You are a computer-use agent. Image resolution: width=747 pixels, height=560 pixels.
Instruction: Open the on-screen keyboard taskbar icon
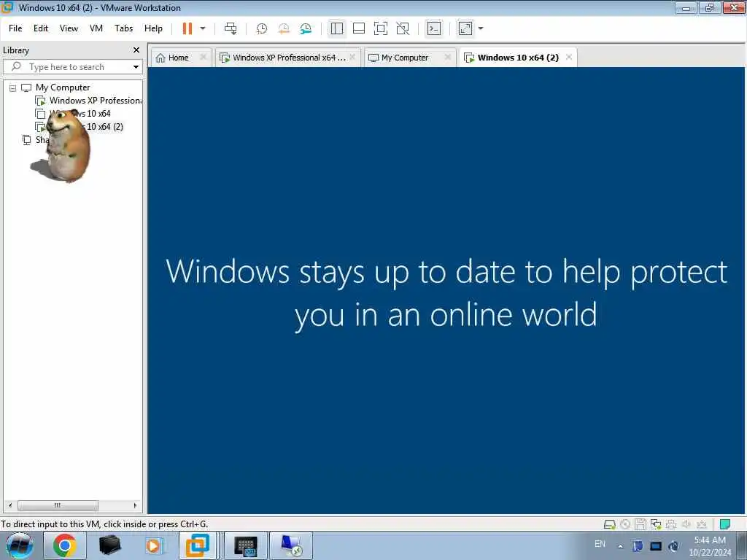(x=246, y=545)
